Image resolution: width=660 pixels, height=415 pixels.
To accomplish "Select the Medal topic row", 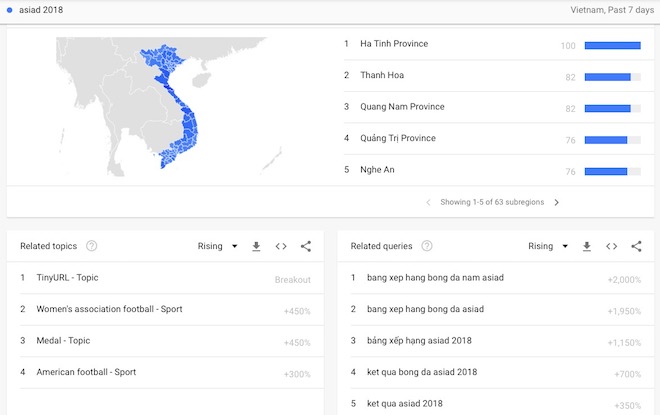I will pyautogui.click(x=64, y=341).
